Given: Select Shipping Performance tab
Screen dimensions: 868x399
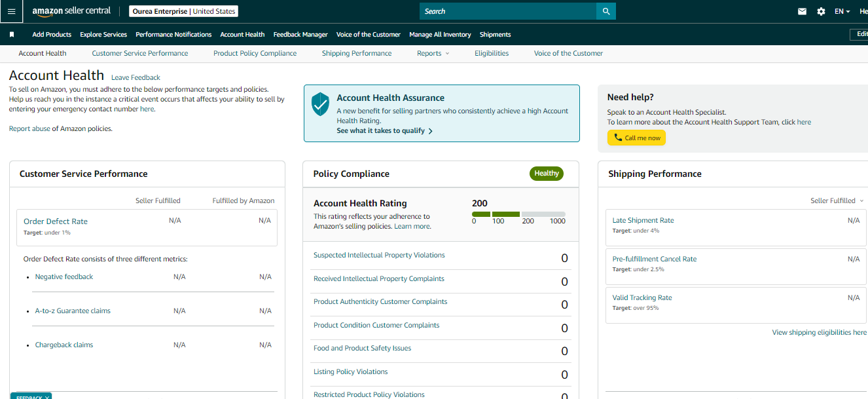Looking at the screenshot, I should point(357,53).
